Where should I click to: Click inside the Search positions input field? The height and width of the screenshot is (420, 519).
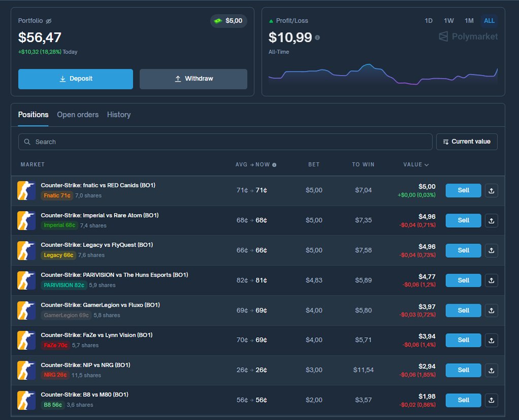[152, 142]
